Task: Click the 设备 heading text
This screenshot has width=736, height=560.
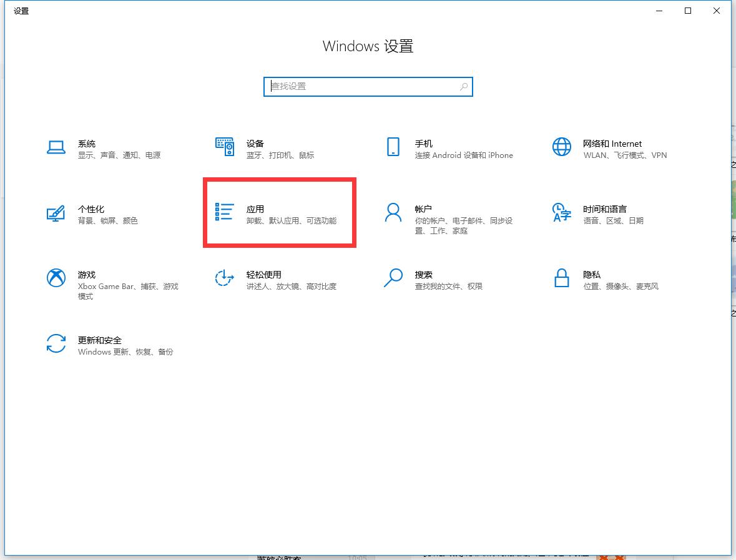Action: tap(255, 144)
